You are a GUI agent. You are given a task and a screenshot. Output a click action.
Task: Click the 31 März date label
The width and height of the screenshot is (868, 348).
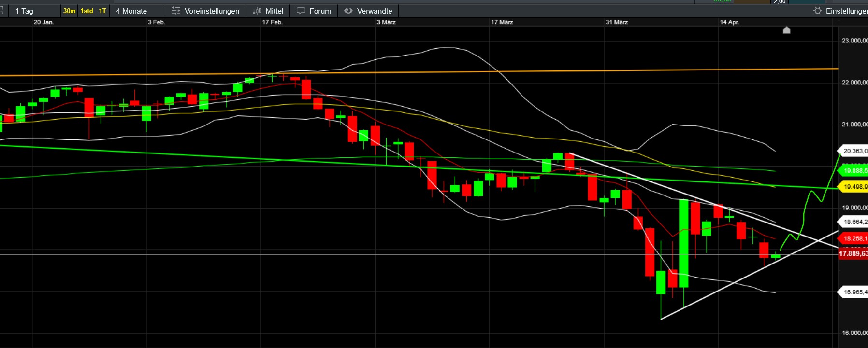pyautogui.click(x=617, y=22)
